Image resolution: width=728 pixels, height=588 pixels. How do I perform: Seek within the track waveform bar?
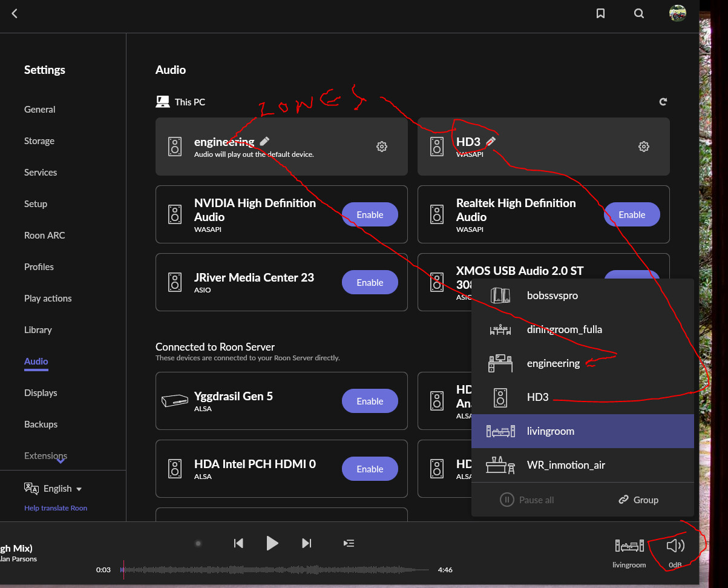tap(275, 570)
